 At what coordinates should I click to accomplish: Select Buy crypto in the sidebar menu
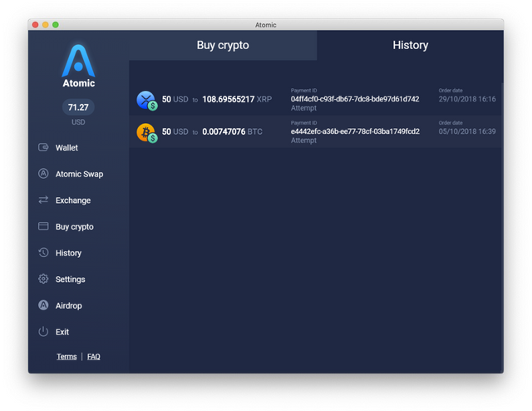click(74, 226)
